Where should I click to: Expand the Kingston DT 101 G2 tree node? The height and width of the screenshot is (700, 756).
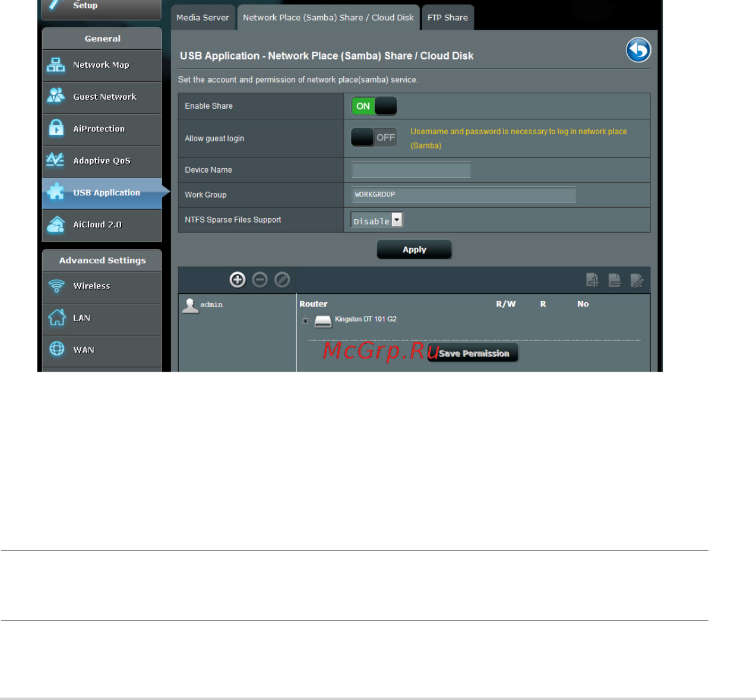click(x=305, y=321)
